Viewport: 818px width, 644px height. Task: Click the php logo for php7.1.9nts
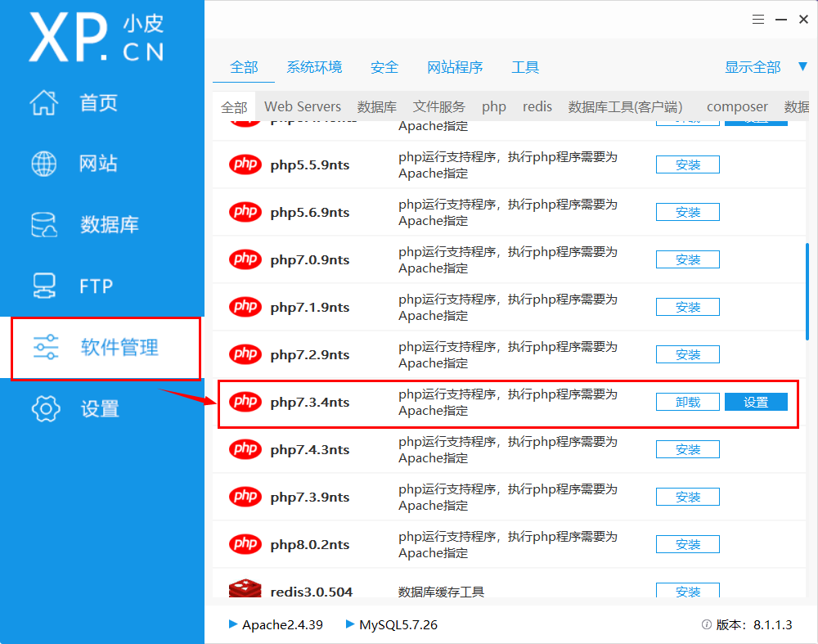click(245, 307)
